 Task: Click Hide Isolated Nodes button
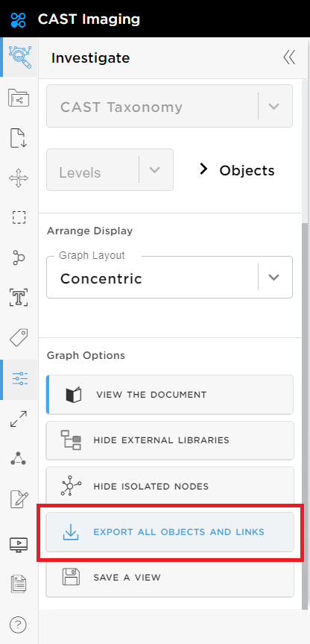[170, 487]
